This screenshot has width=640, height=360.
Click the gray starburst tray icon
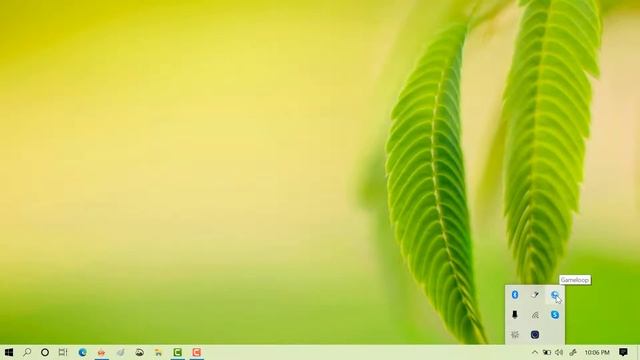click(x=515, y=335)
